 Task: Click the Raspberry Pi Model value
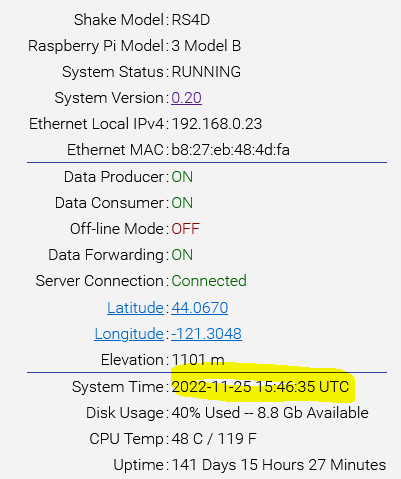tap(206, 46)
